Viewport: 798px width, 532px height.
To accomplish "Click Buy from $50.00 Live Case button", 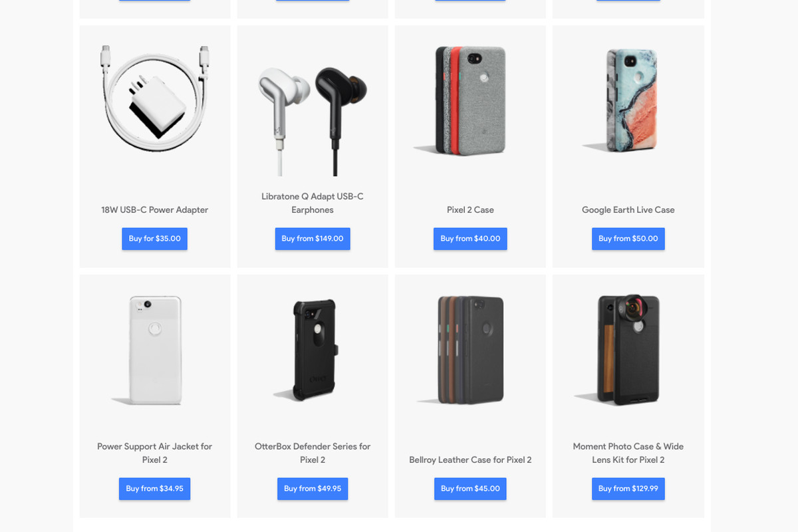I will point(628,239).
